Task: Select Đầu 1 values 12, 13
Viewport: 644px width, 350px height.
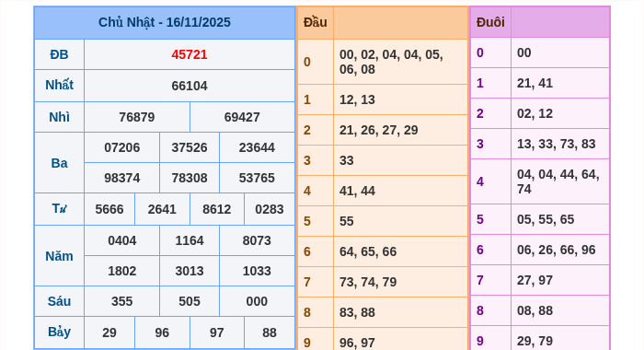Action: coord(357,100)
